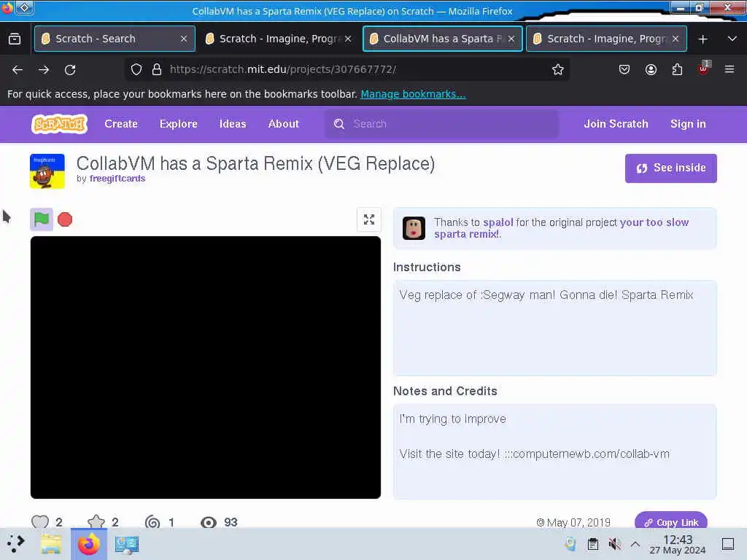This screenshot has height=560, width=747.
Task: Click the Copy Link button
Action: (671, 522)
